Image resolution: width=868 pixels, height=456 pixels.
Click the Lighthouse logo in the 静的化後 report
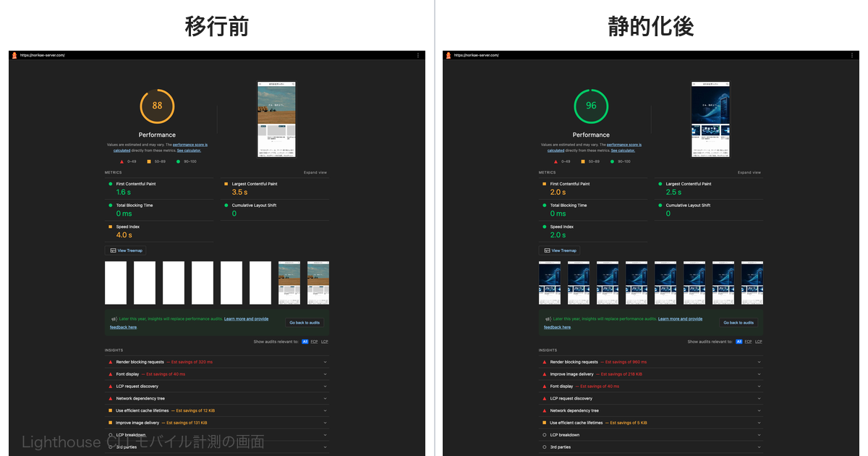coord(448,55)
